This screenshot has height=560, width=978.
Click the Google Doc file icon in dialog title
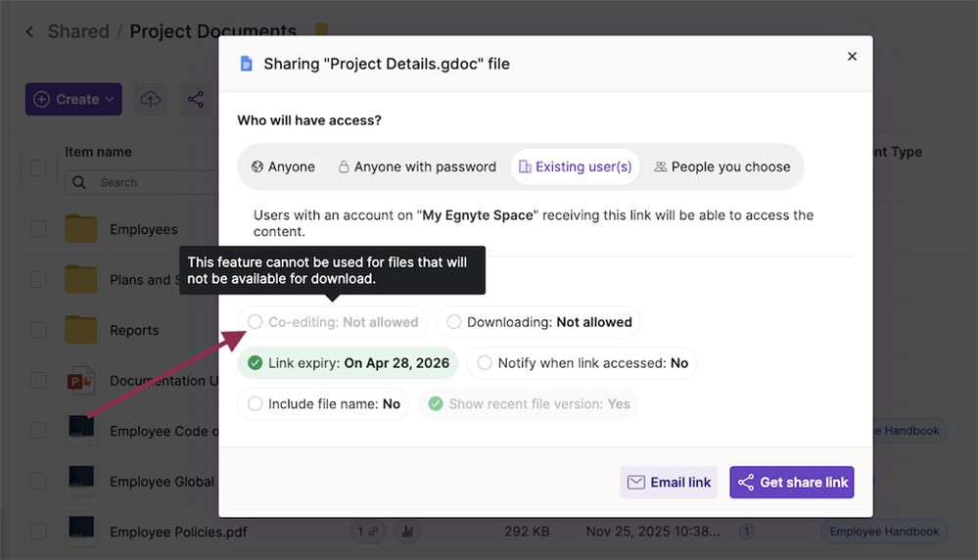[x=247, y=64]
